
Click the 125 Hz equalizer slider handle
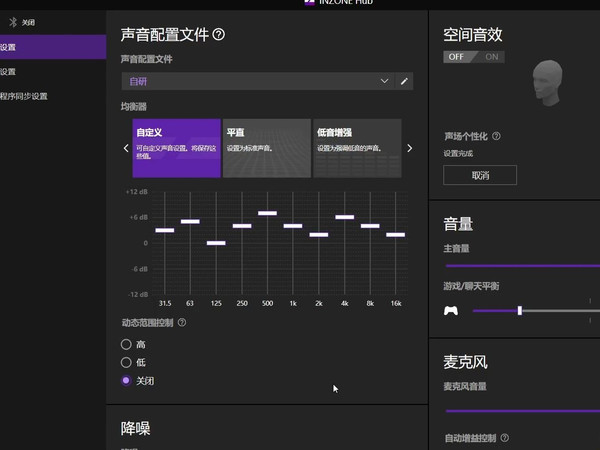pyautogui.click(x=216, y=243)
